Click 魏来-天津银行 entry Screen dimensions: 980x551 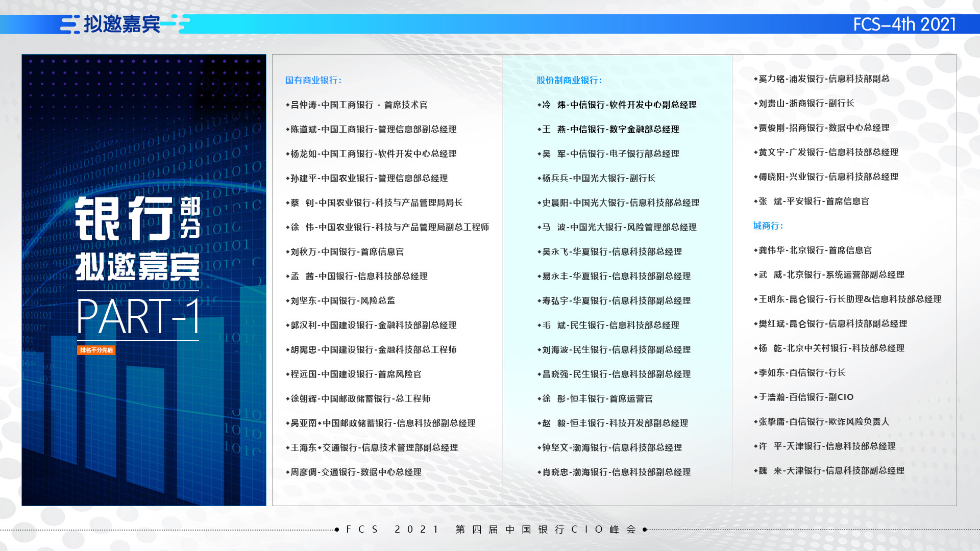(829, 470)
